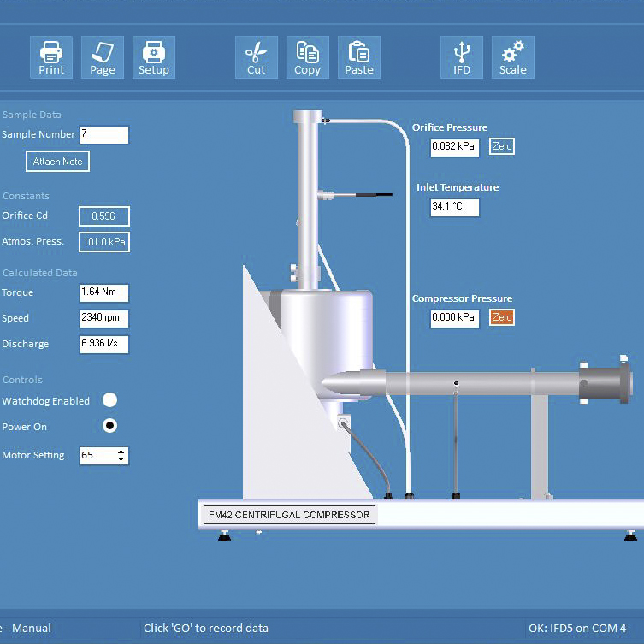The width and height of the screenshot is (644, 644).
Task: Open the Scale gears icon
Action: (x=513, y=57)
